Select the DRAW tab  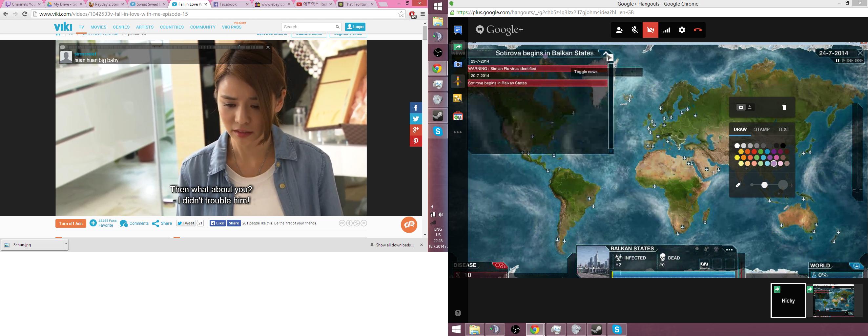tap(740, 129)
